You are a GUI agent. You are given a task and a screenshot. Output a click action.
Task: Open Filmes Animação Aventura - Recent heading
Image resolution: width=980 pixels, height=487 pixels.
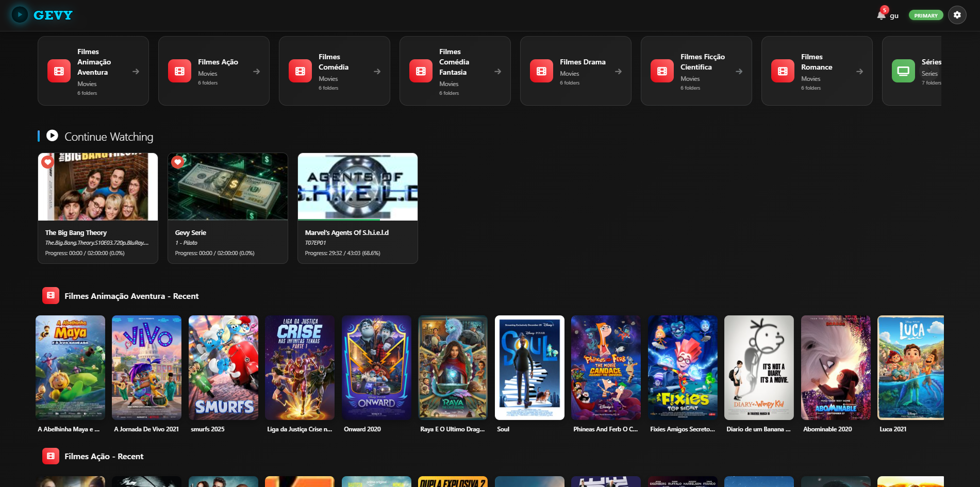pyautogui.click(x=131, y=296)
